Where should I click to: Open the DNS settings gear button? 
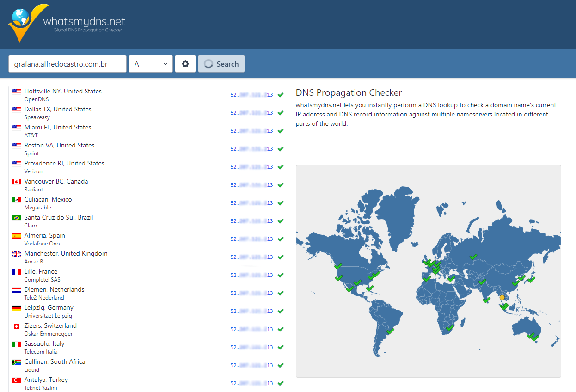point(185,64)
